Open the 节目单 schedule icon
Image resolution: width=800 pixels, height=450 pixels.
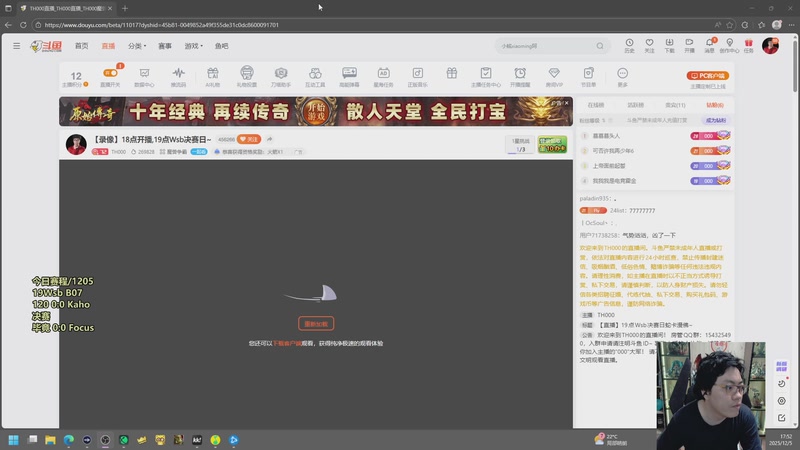point(588,78)
